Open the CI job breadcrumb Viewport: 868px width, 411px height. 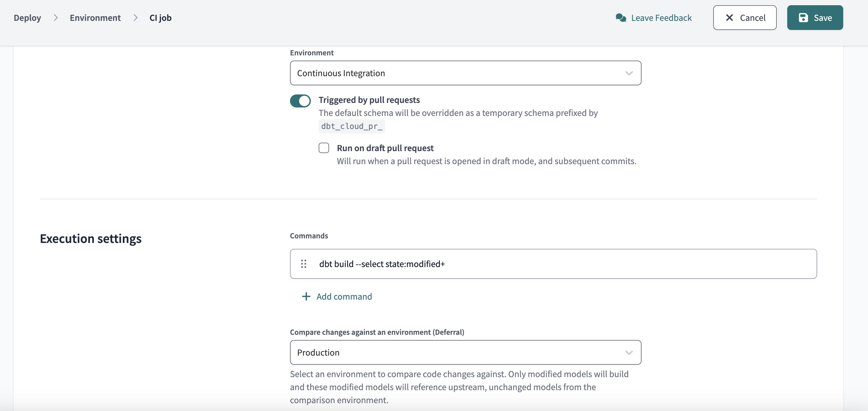coord(160,18)
